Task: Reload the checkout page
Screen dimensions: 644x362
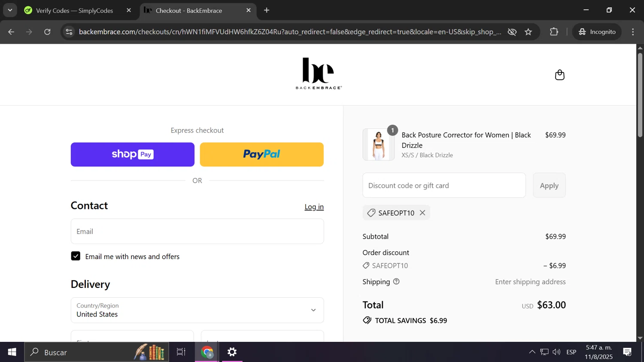Action: pos(47,32)
